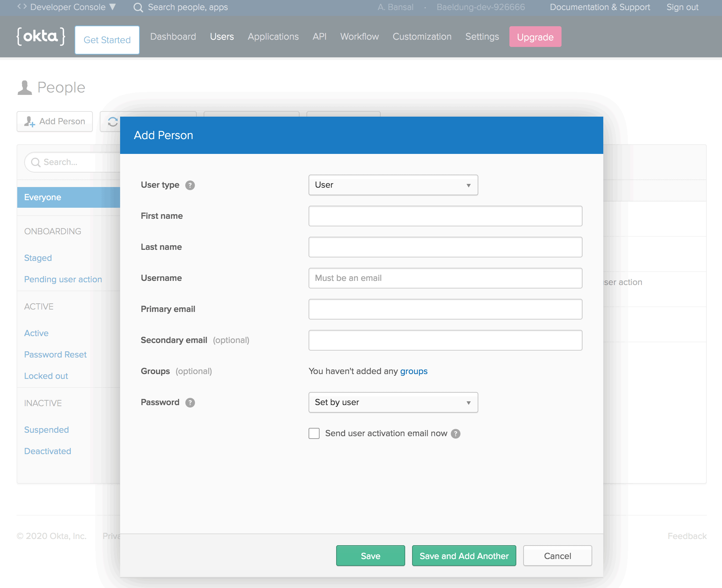Open the Users menu
The width and height of the screenshot is (722, 588).
[x=222, y=37]
